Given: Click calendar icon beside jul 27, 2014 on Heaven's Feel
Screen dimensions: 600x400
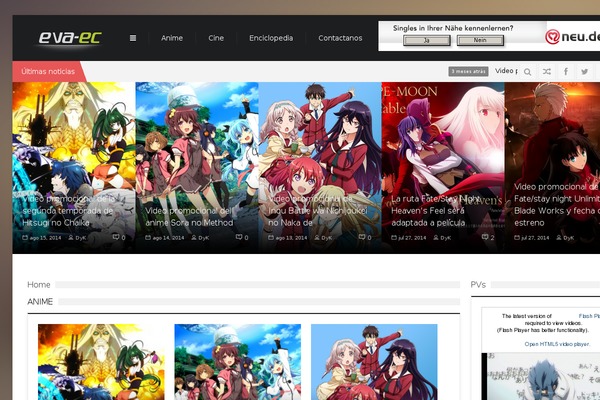Looking at the screenshot, I should pyautogui.click(x=394, y=238).
